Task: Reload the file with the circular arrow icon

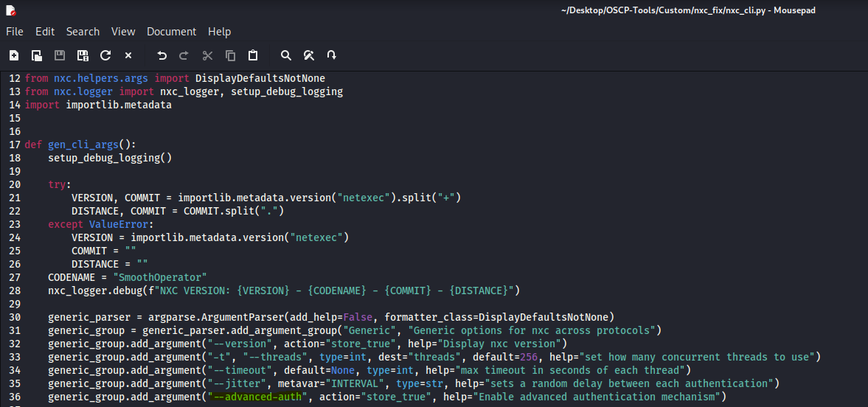Action: (x=105, y=55)
